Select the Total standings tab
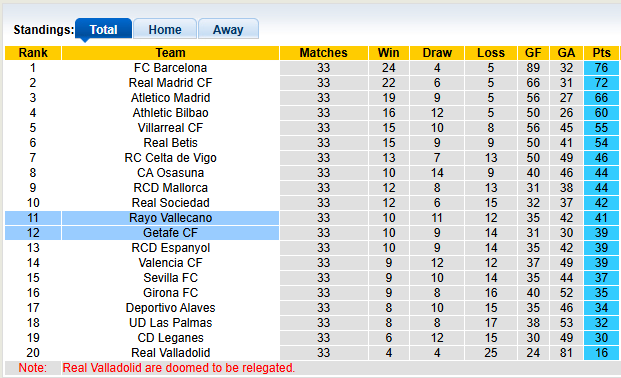 (x=103, y=29)
